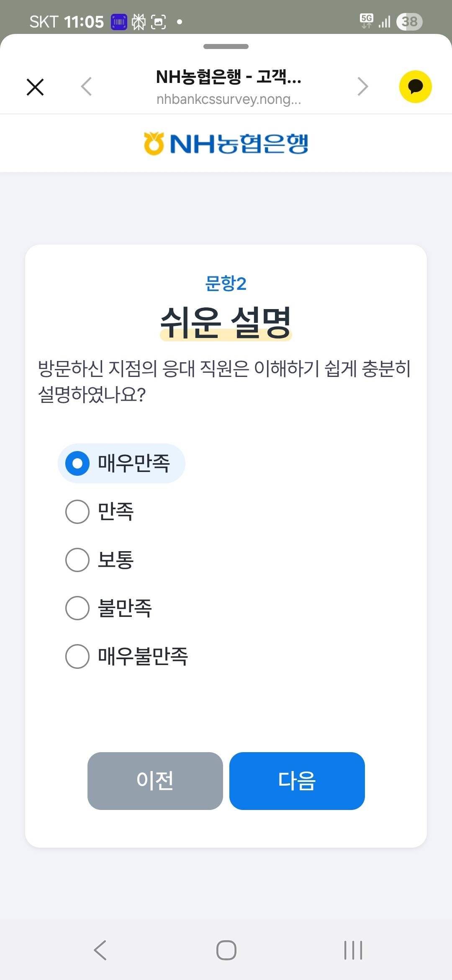The image size is (452, 980).
Task: Go back using the browser back chevron
Action: [86, 87]
